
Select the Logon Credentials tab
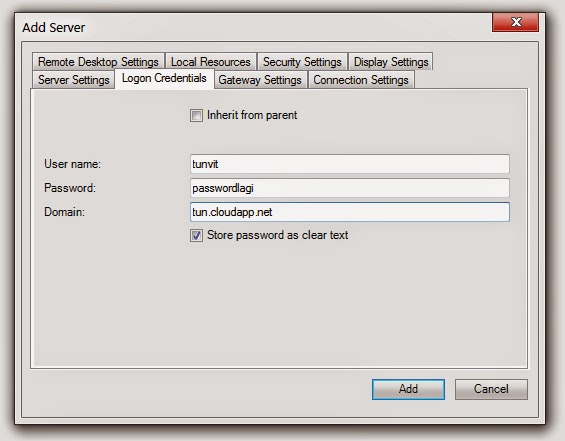164,78
